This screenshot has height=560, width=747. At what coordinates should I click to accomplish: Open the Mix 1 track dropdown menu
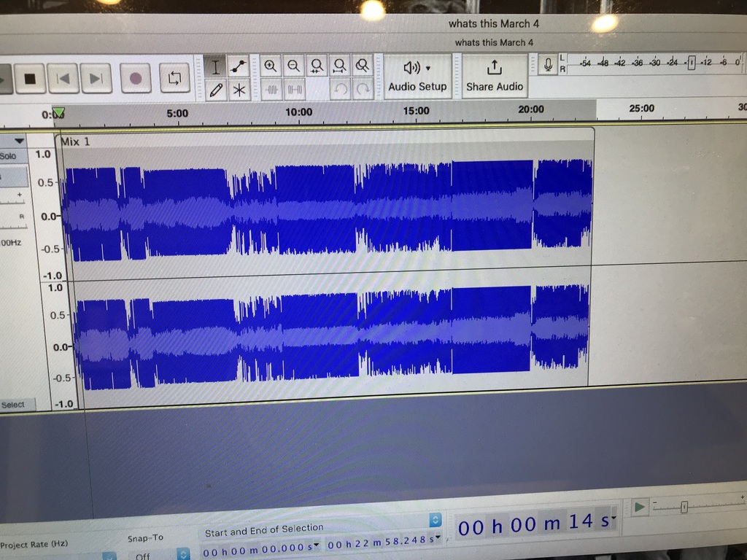tap(20, 141)
